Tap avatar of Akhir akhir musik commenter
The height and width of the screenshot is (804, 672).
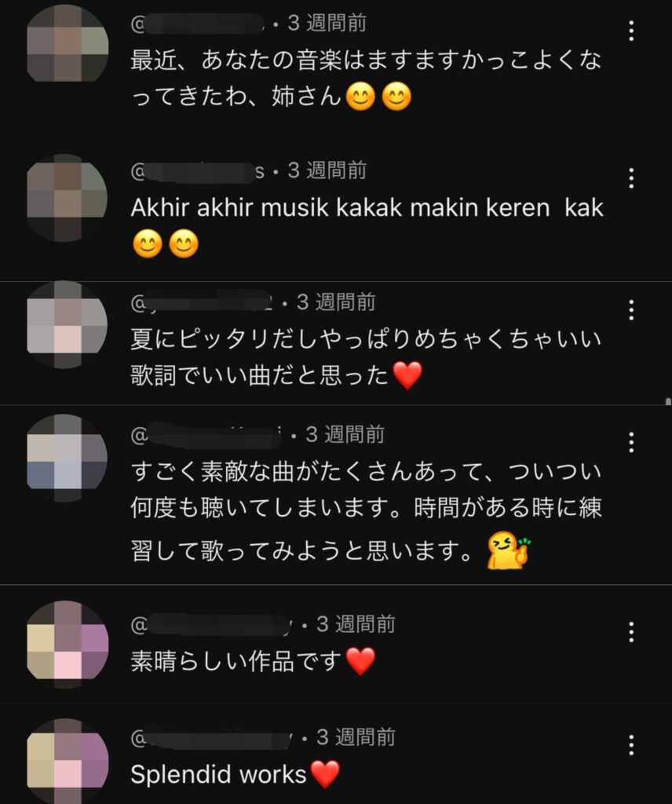coord(68,197)
